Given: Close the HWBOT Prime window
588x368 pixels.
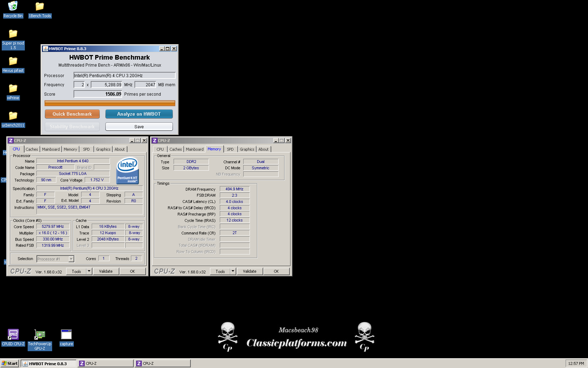Looking at the screenshot, I should pos(174,49).
